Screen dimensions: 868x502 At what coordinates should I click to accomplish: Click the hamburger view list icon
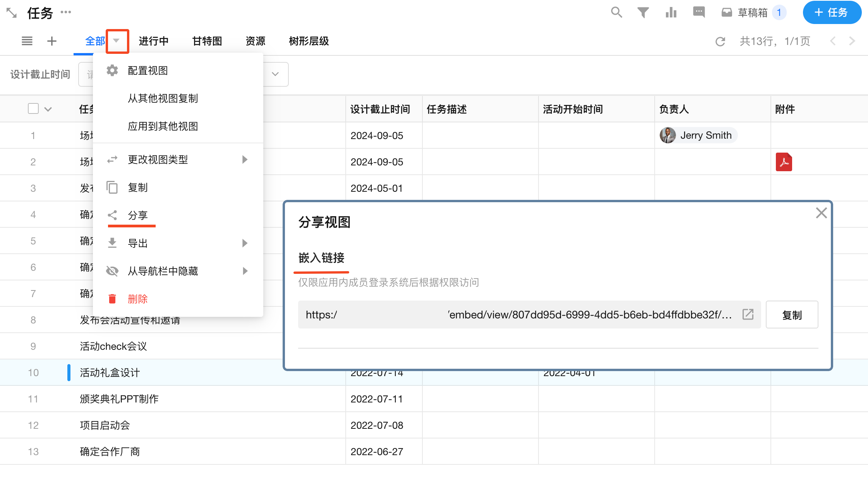point(27,41)
